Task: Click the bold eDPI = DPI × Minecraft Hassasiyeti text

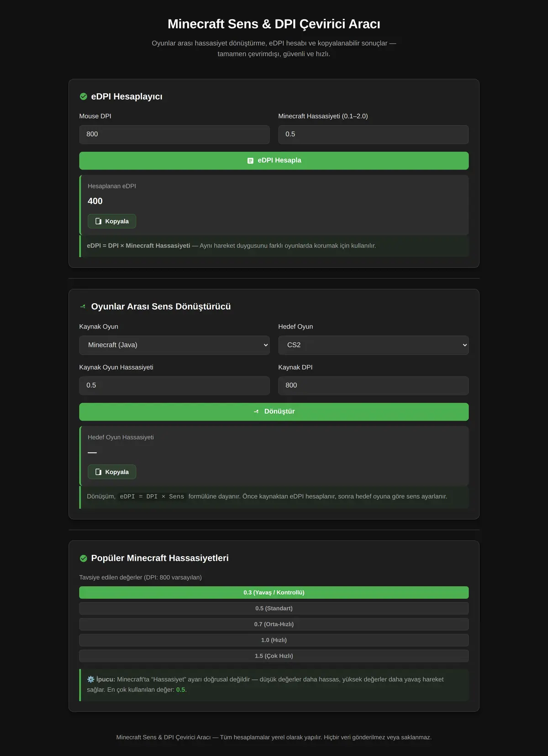Action: tap(138, 245)
